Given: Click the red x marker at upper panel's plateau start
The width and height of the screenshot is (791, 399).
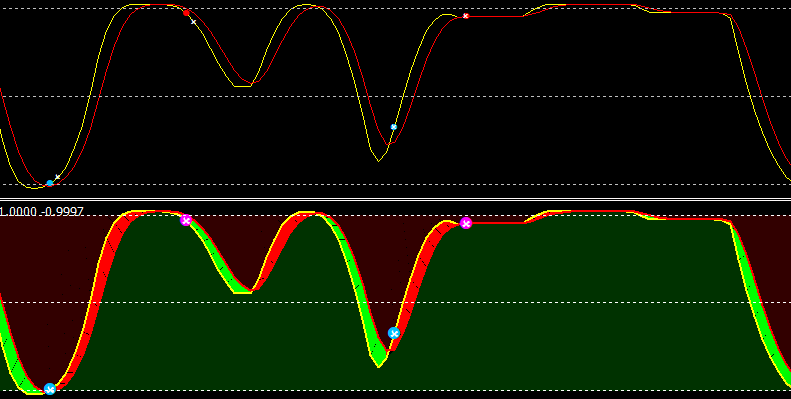Looking at the screenshot, I should point(466,16).
